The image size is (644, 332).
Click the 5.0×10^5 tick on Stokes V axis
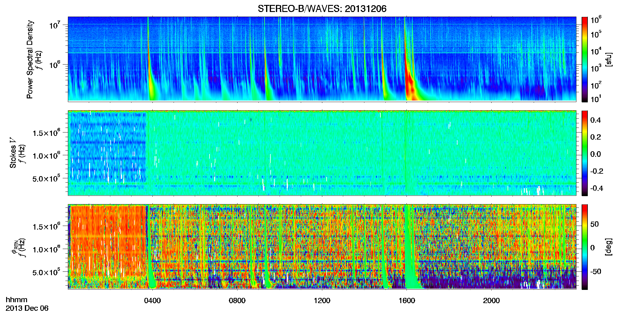pos(46,179)
